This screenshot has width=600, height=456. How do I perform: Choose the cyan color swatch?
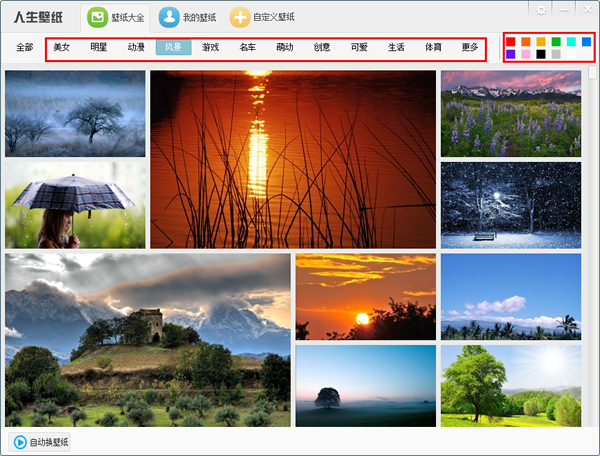tap(571, 42)
